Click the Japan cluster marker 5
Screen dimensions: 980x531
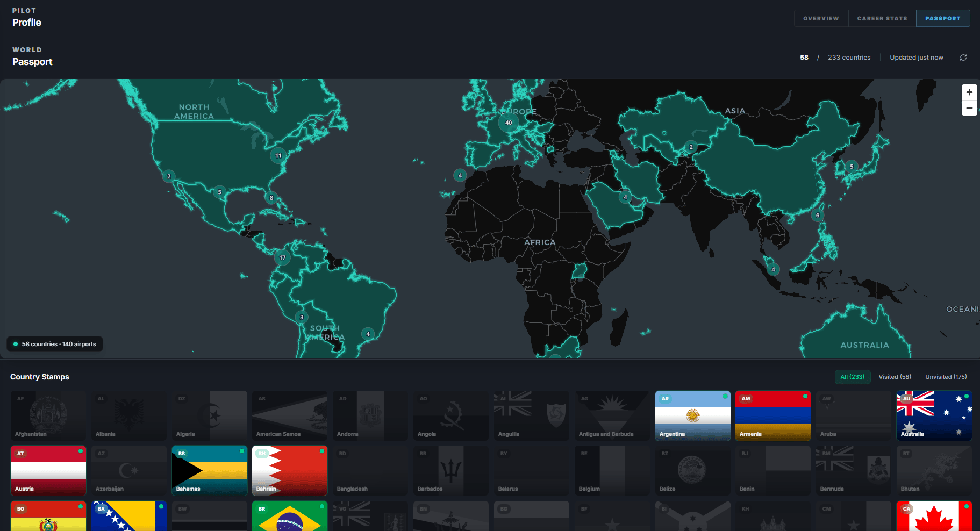click(852, 167)
